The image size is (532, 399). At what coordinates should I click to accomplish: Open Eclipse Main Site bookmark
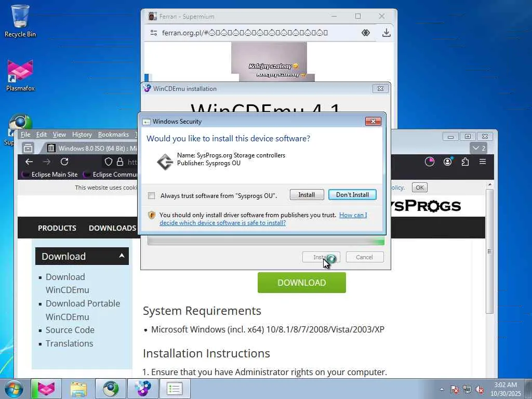click(x=49, y=175)
